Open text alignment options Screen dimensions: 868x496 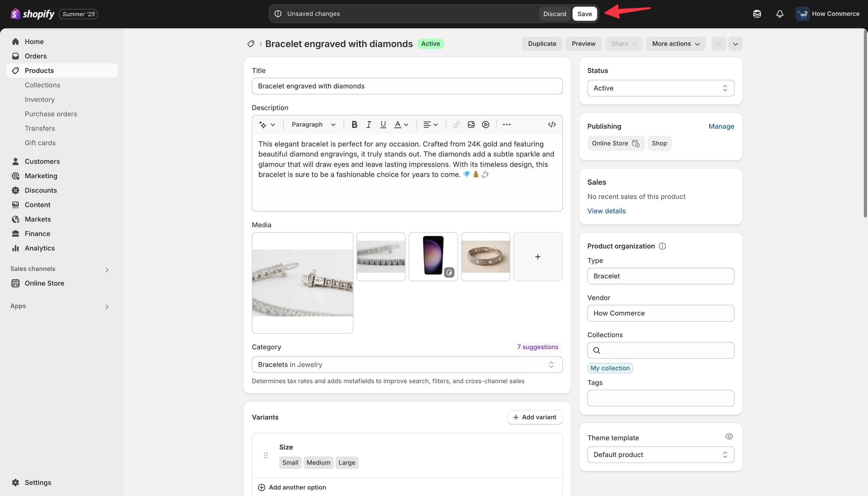430,125
